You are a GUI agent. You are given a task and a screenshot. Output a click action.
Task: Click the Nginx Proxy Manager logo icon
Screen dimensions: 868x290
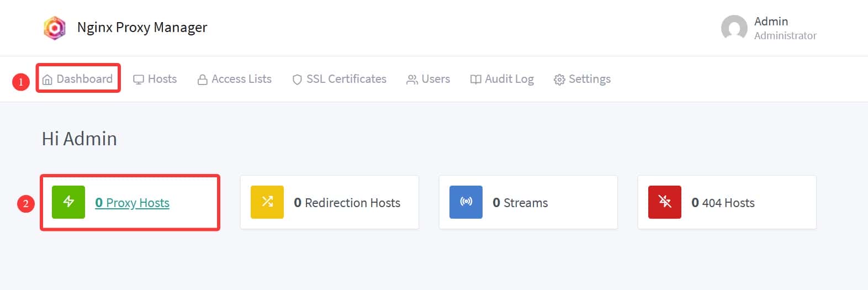(54, 28)
